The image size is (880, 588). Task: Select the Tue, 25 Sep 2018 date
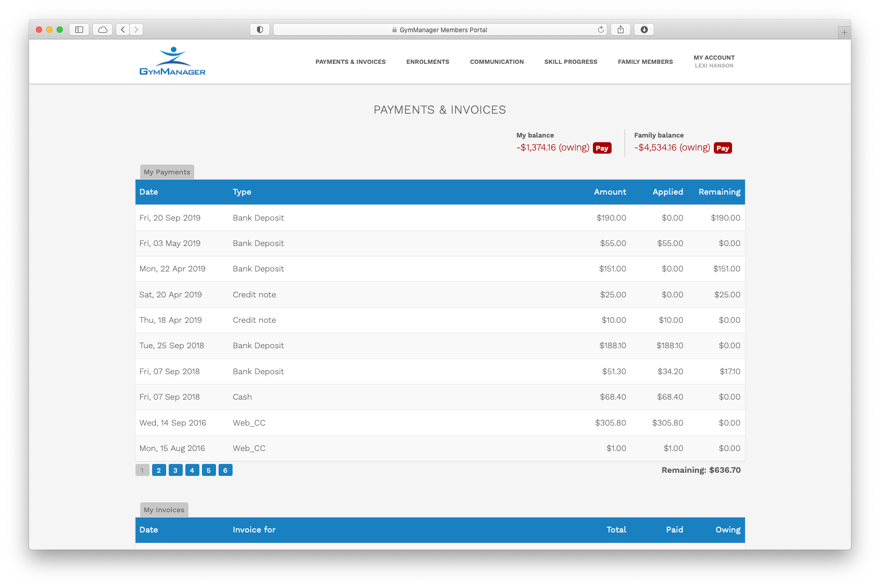(172, 346)
